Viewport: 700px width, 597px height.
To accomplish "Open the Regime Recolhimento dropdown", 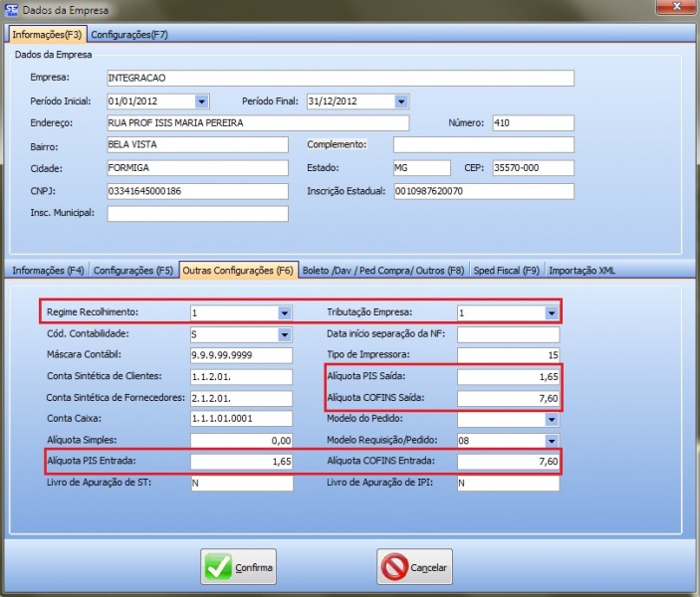I will [285, 312].
